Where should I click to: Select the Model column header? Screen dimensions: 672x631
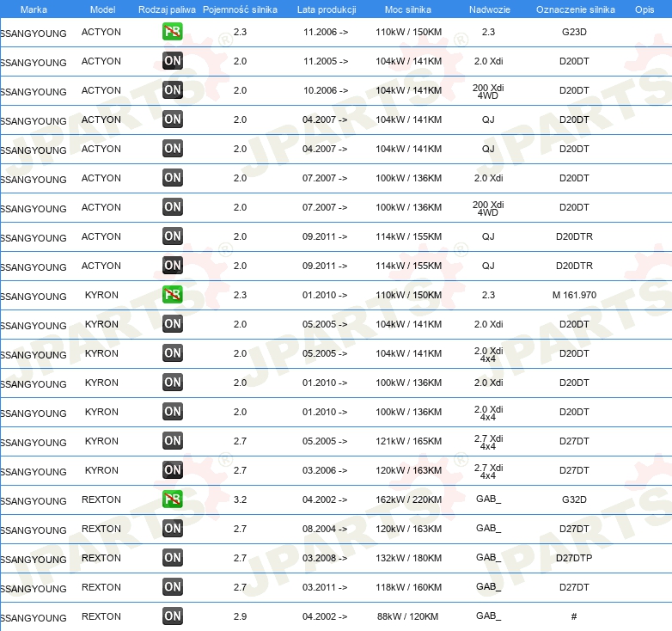click(102, 9)
